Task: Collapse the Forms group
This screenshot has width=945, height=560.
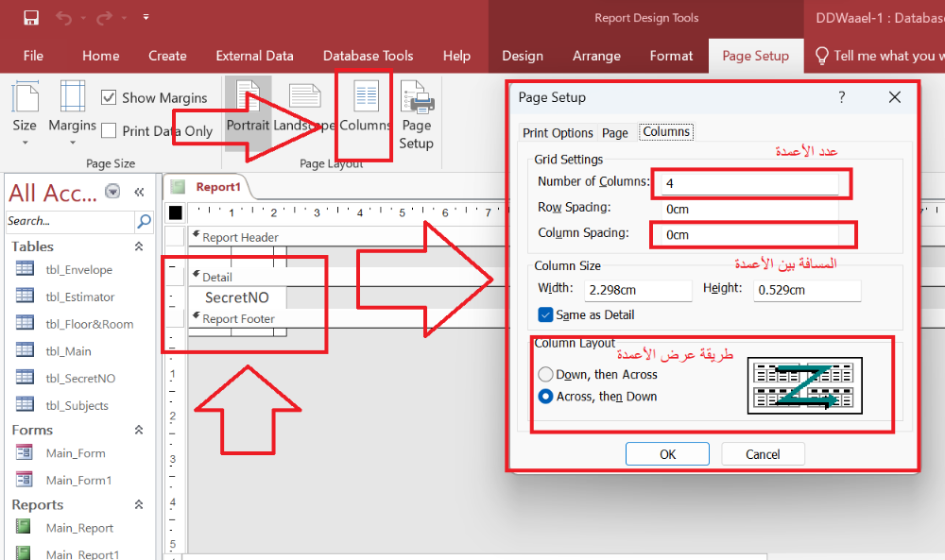Action: point(139,430)
